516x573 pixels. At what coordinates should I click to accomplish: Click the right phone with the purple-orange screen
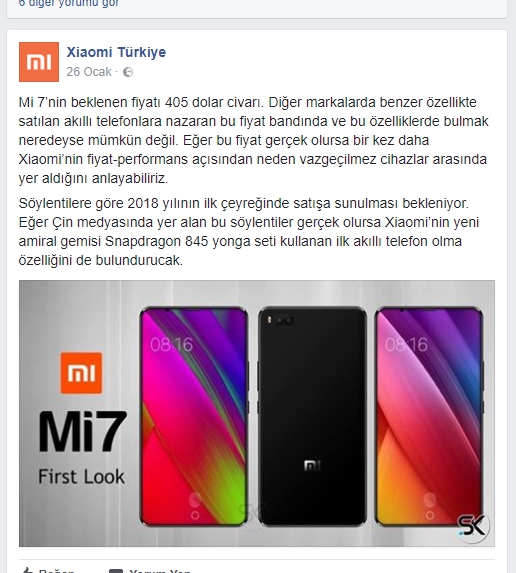click(429, 416)
